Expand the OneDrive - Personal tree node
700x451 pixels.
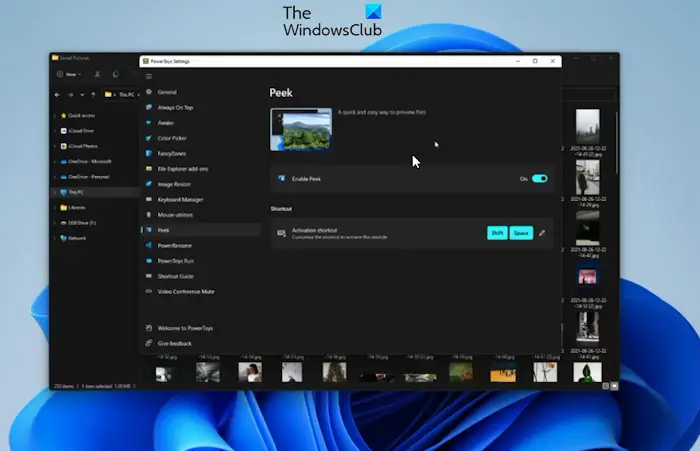[x=55, y=177]
